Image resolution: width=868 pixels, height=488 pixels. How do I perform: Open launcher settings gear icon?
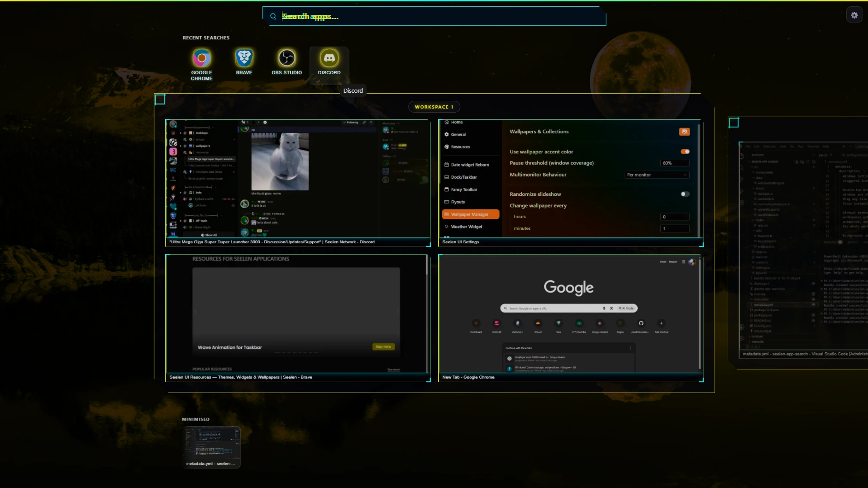(854, 15)
